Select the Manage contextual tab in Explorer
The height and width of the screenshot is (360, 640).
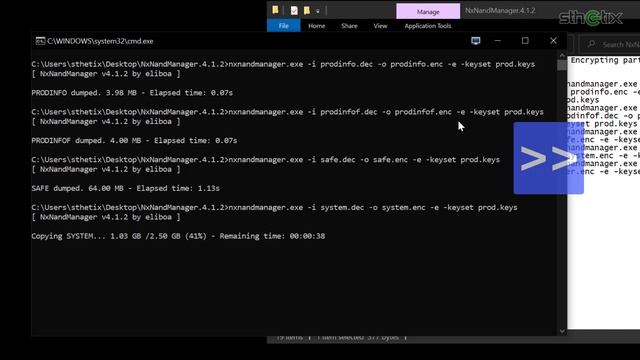[428, 11]
